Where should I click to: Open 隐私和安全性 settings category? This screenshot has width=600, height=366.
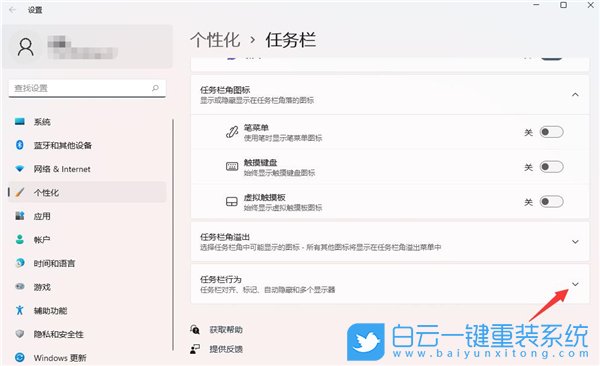(87, 334)
